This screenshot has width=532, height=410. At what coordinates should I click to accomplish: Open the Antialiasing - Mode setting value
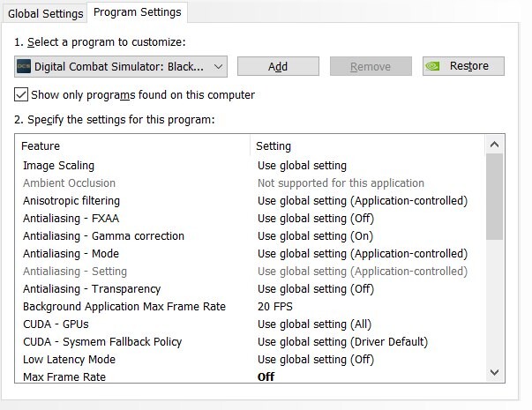363,254
